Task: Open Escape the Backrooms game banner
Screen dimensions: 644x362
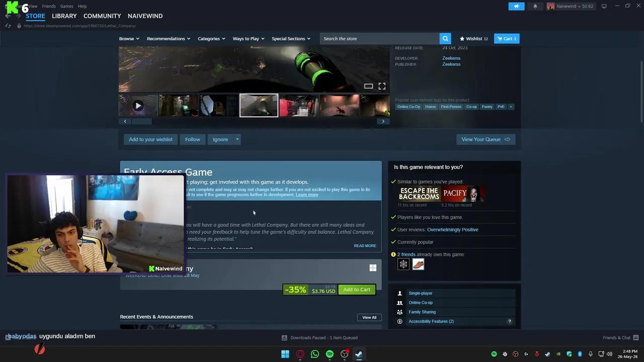Action: [x=419, y=194]
